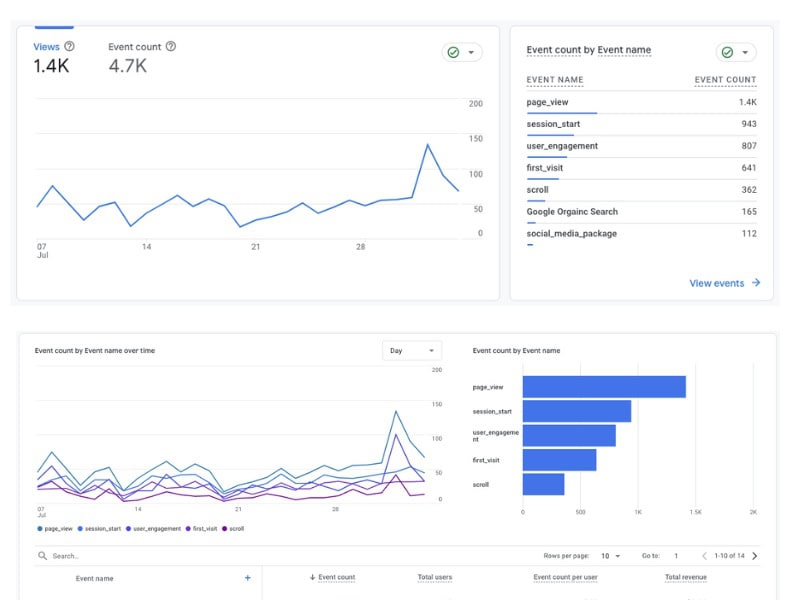
Task: Click the help icon next to Views
Action: tap(69, 46)
